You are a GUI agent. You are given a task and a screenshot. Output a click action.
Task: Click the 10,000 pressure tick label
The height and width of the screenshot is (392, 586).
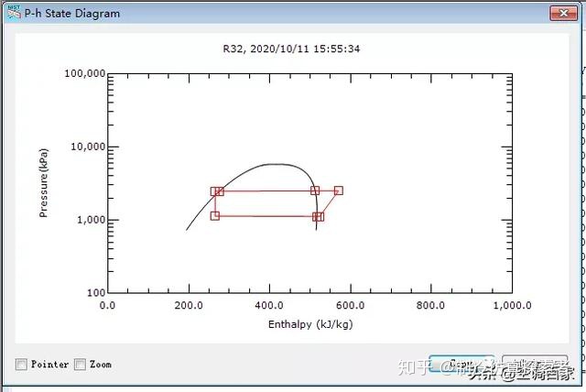tap(88, 147)
